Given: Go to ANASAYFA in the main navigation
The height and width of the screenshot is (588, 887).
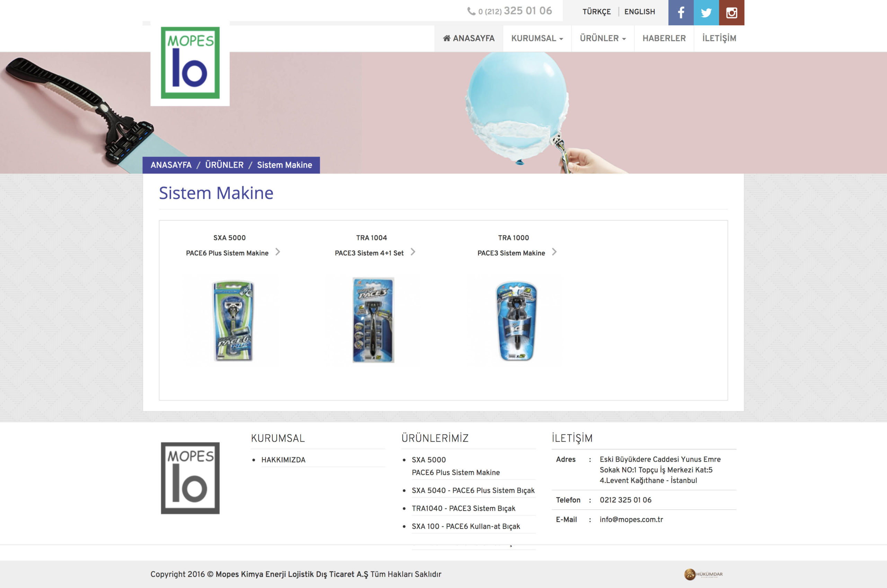Looking at the screenshot, I should tap(469, 38).
